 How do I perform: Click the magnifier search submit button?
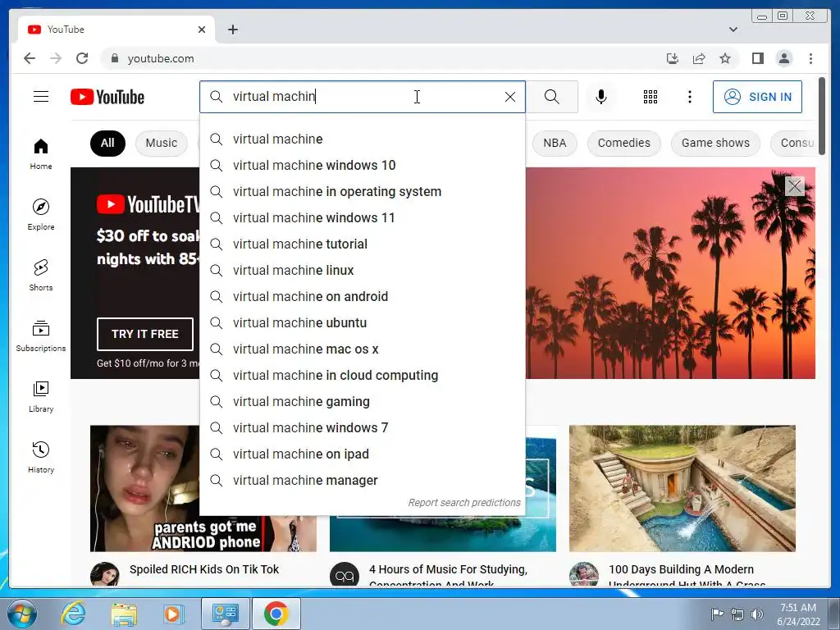point(552,97)
